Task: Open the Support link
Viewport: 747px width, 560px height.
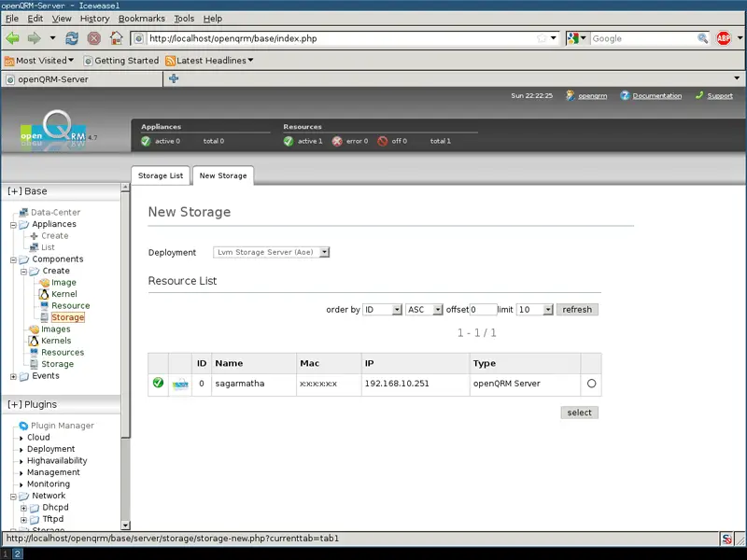Action: (x=720, y=96)
